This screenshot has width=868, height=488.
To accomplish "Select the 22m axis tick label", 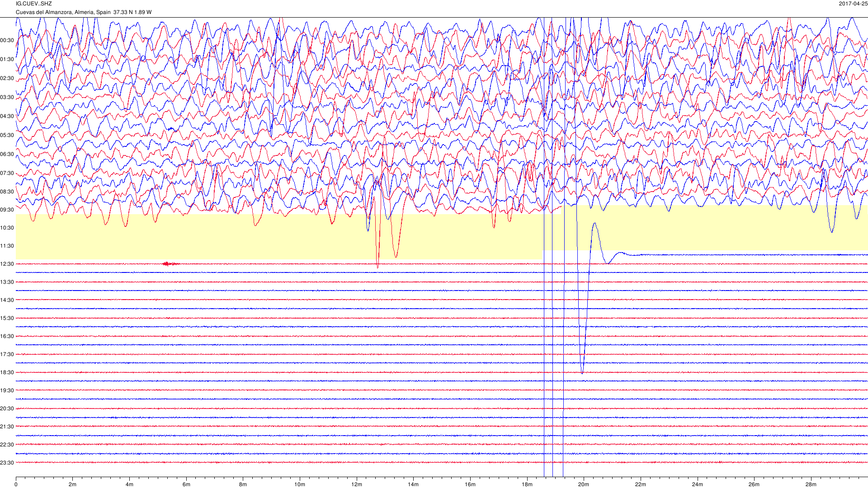I will point(641,485).
